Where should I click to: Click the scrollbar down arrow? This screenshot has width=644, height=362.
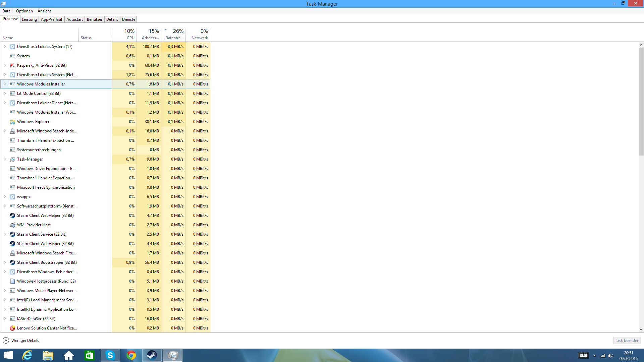(641, 329)
